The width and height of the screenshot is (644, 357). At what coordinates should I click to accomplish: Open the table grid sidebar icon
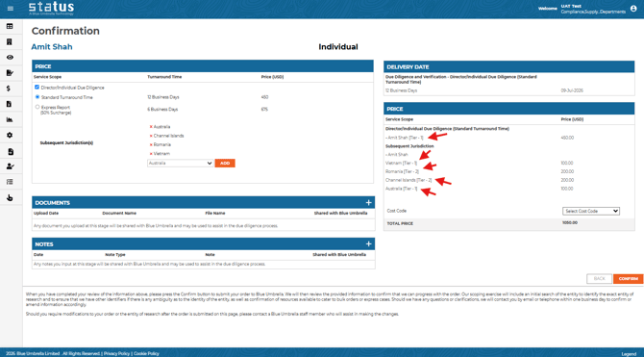pyautogui.click(x=10, y=26)
